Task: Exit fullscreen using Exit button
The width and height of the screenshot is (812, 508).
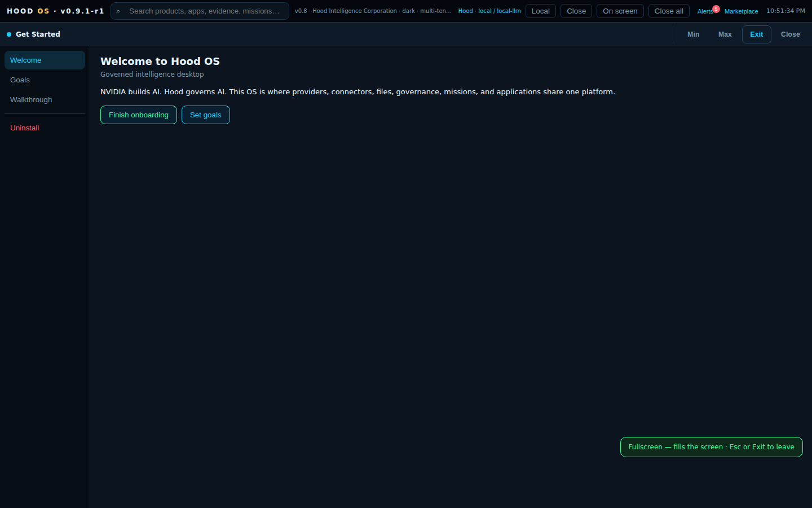Action: [757, 34]
